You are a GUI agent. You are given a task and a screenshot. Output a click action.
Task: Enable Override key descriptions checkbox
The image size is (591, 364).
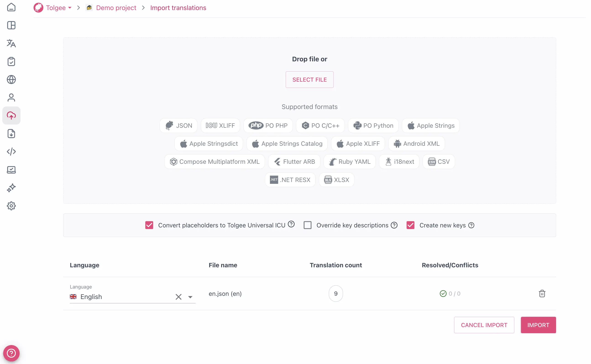click(x=307, y=225)
